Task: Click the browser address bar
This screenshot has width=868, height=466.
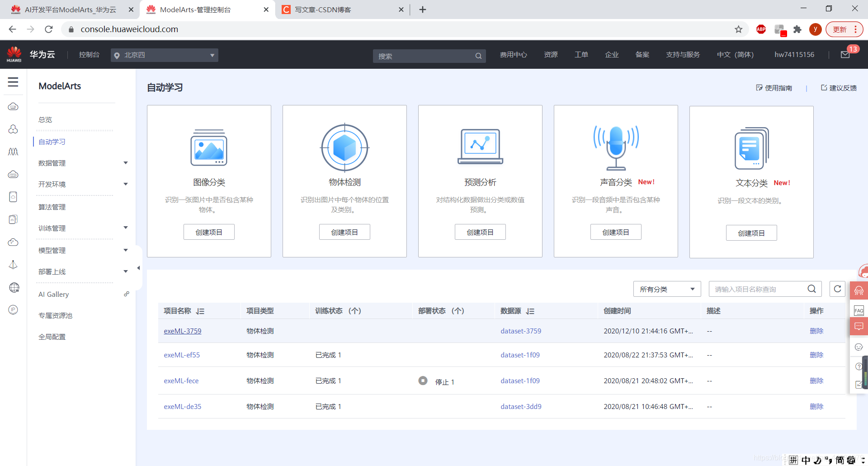Action: [x=398, y=29]
